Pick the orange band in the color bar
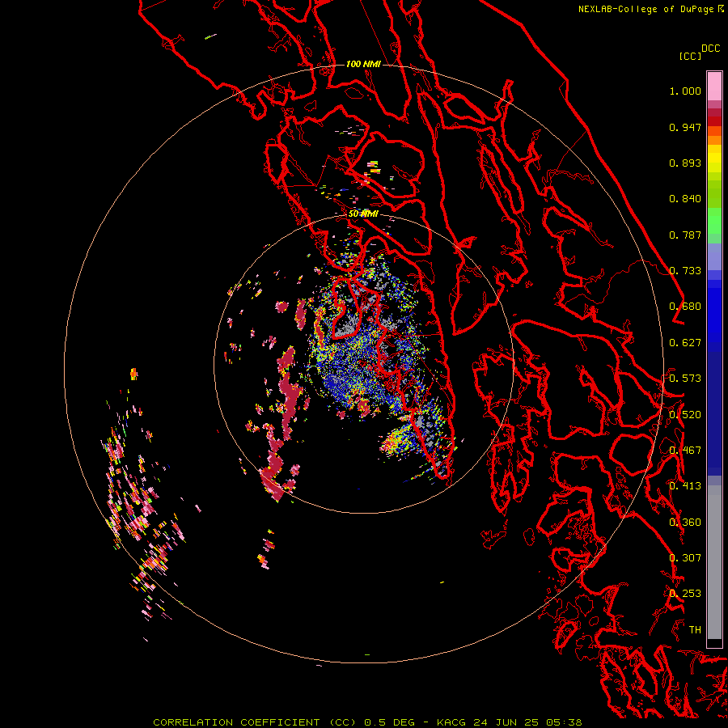This screenshot has width=728, height=728. point(714,140)
